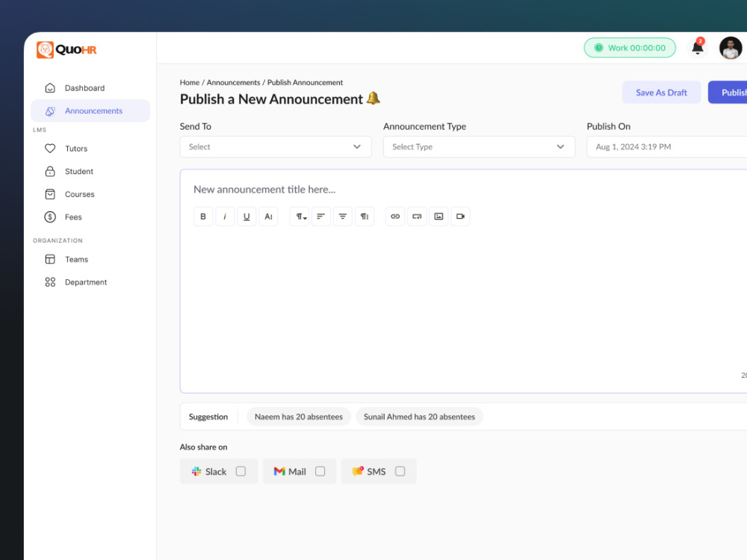This screenshot has width=747, height=560.
Task: Click the Courses bag icon
Action: pos(50,194)
